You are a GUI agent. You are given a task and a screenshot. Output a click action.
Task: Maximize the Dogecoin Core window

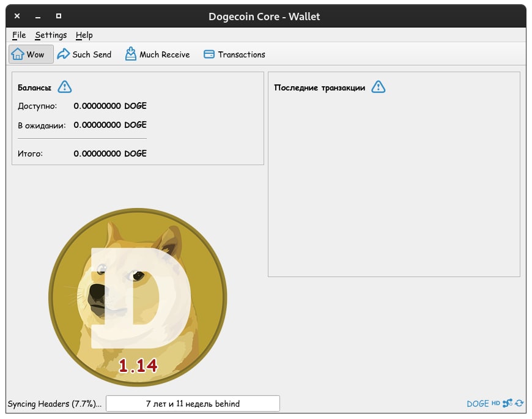coord(59,16)
